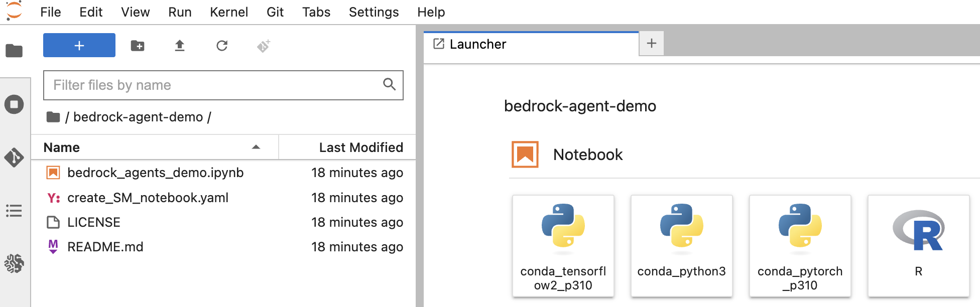This screenshot has width=980, height=307.
Task: Launch conda_pytorch_p310 notebook
Action: [800, 246]
